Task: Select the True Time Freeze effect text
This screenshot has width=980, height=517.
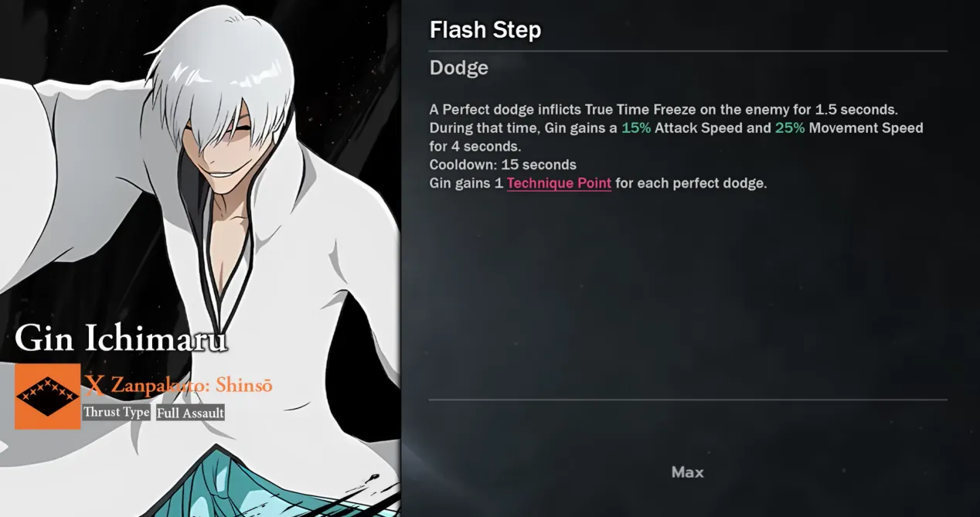Action: click(641, 109)
